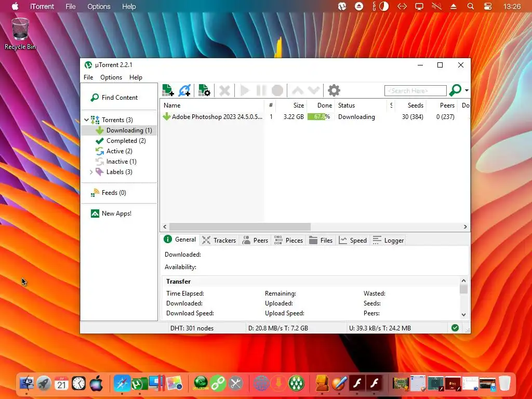Click the DHT: 301 nodes status text

click(x=192, y=328)
